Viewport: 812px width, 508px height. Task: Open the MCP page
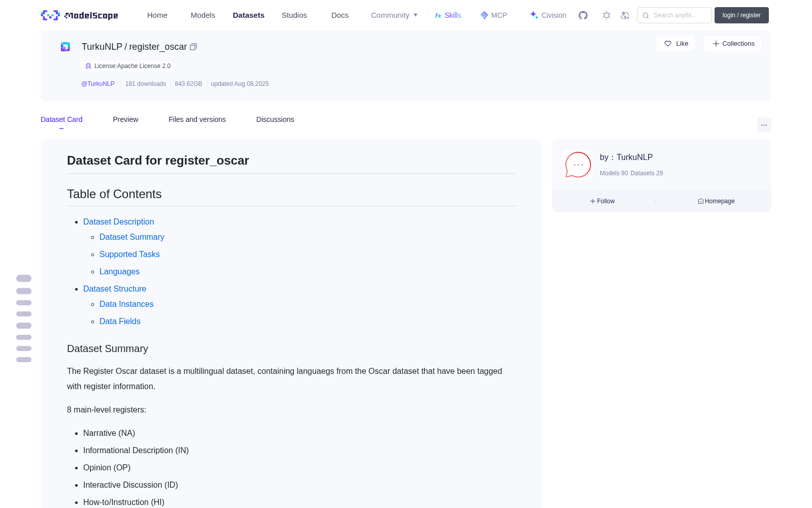pyautogui.click(x=494, y=15)
